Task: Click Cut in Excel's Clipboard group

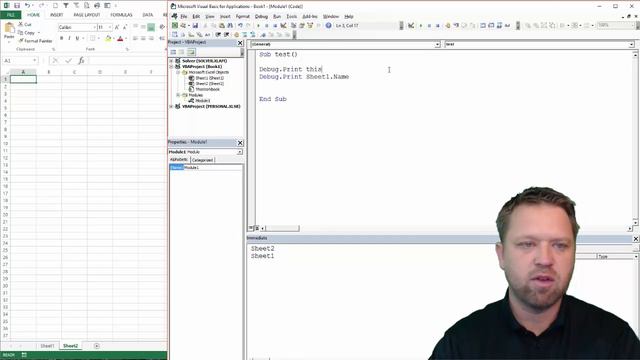Action: click(25, 24)
